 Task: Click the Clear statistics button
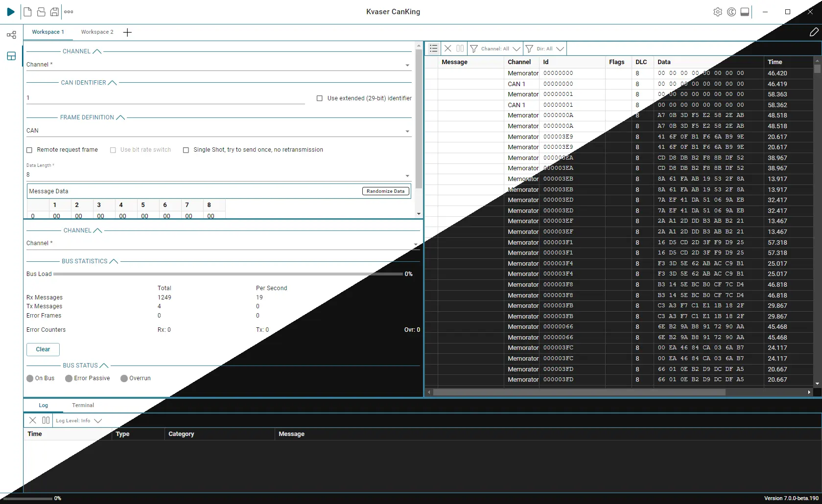coord(43,349)
